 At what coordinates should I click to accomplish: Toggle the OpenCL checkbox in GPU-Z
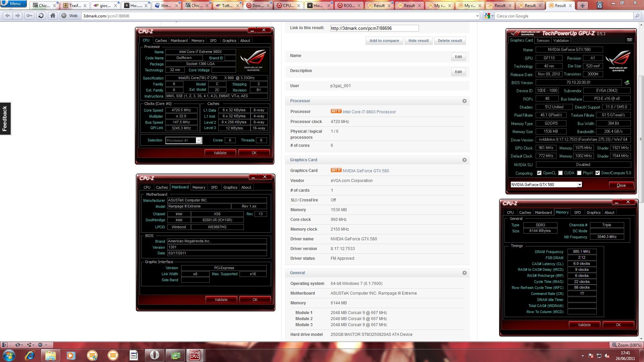tap(539, 173)
